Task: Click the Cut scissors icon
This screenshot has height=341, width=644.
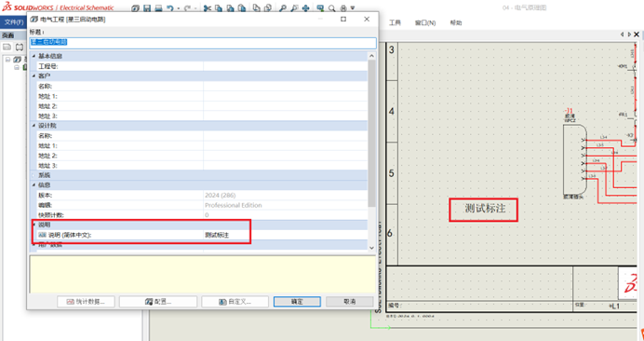Action: coord(208,7)
